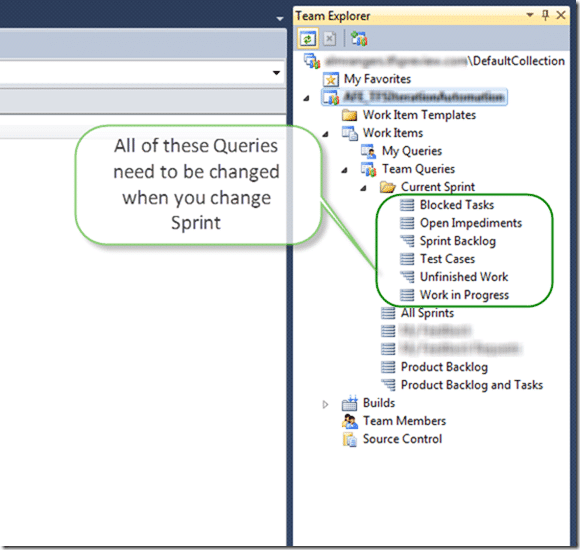Select the Open Impediments query
The image size is (580, 550).
471,223
